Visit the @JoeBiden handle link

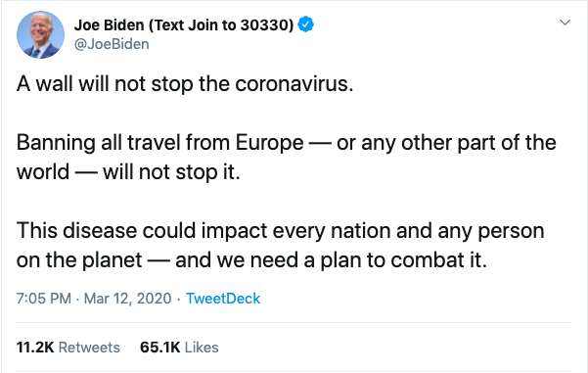coord(112,44)
